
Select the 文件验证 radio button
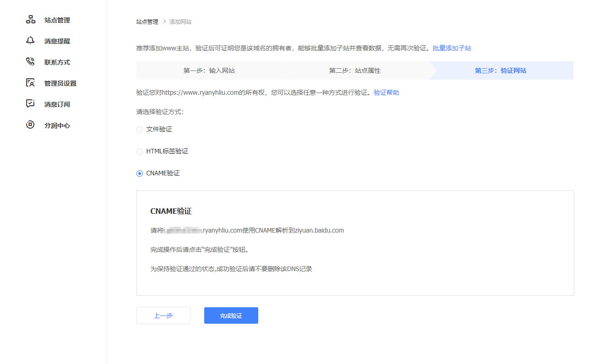(140, 130)
